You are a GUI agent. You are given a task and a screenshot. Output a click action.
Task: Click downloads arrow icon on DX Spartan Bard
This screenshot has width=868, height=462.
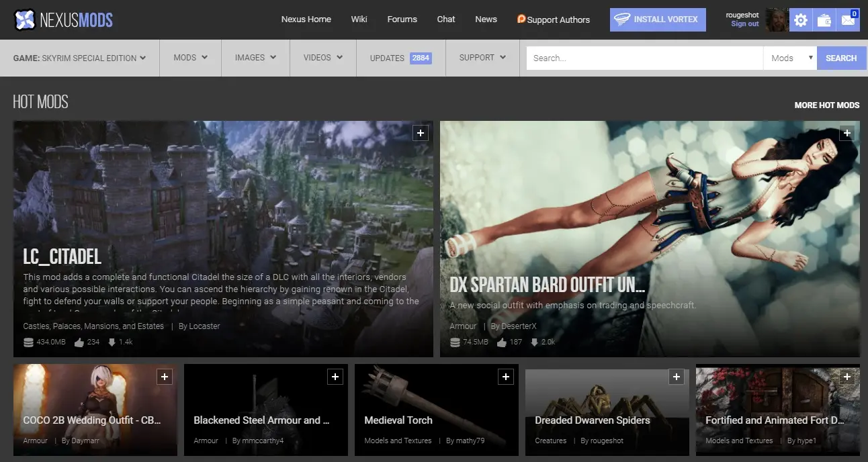point(534,342)
